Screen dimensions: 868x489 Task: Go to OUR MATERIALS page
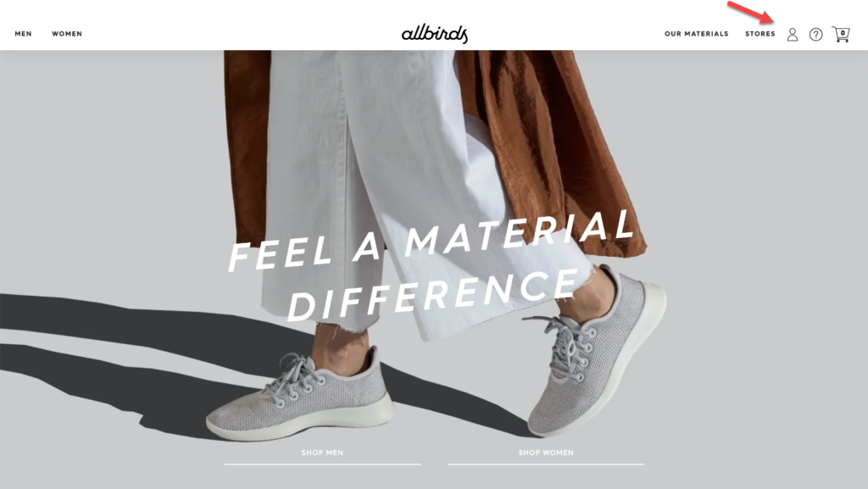pos(697,34)
